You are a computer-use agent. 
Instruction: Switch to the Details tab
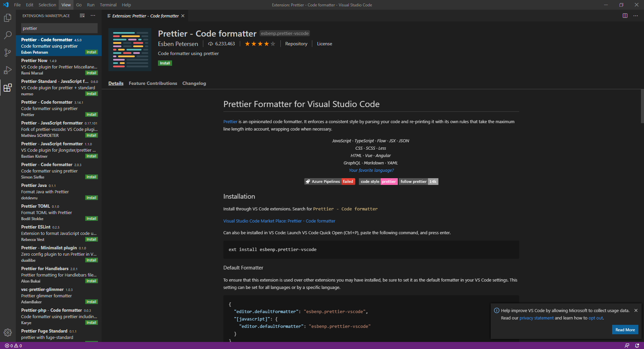tap(116, 83)
